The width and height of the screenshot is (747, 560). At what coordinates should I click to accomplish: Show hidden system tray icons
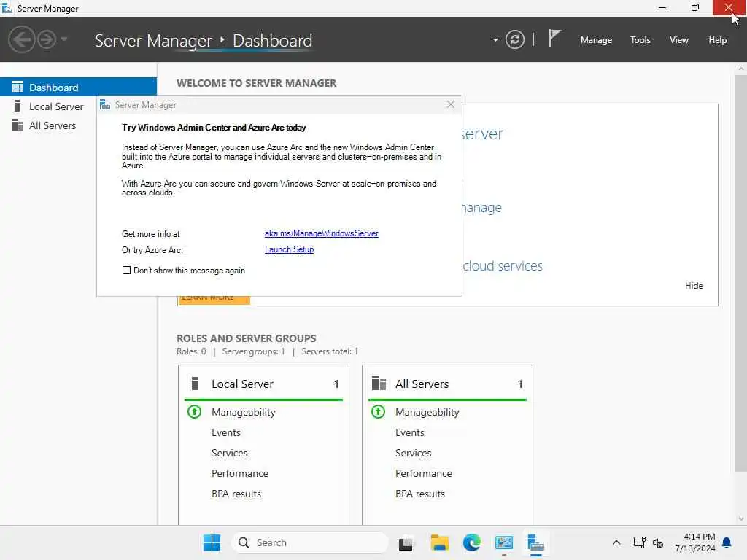(x=616, y=542)
